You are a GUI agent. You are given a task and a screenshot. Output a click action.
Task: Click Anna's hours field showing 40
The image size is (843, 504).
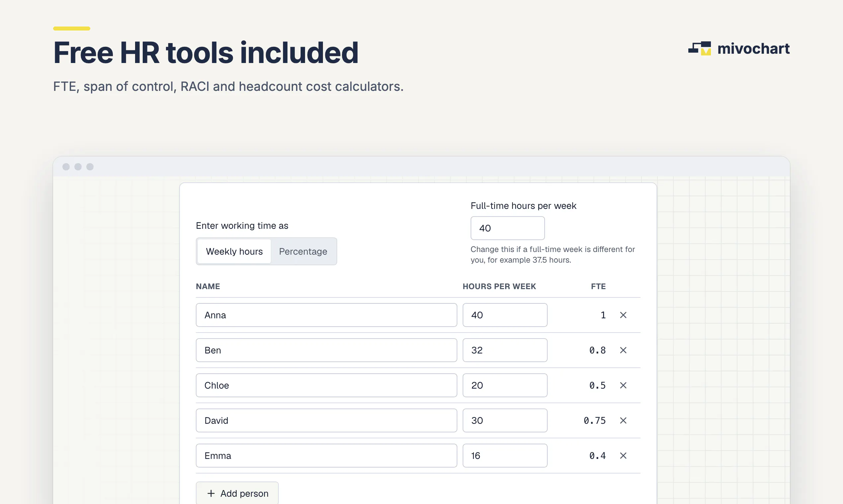click(505, 315)
